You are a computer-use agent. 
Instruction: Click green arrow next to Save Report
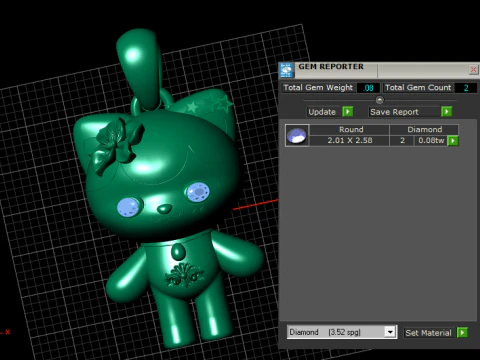(446, 111)
